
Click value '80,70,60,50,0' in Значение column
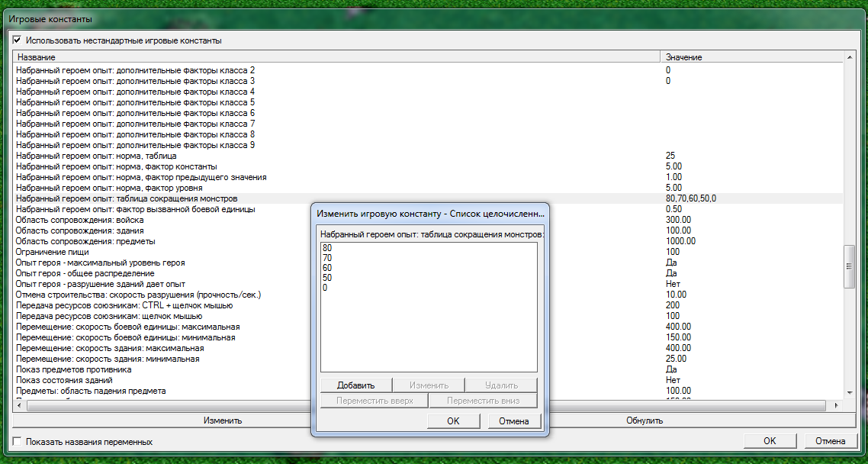[x=691, y=198]
